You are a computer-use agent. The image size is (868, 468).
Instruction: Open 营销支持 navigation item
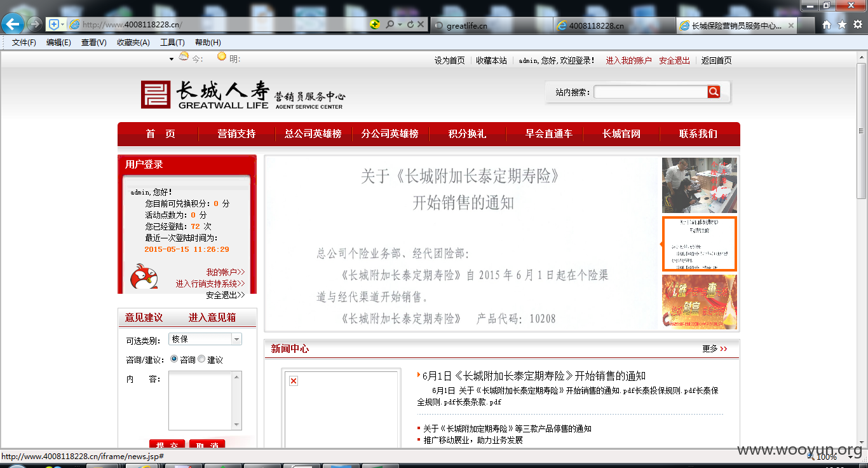point(236,134)
